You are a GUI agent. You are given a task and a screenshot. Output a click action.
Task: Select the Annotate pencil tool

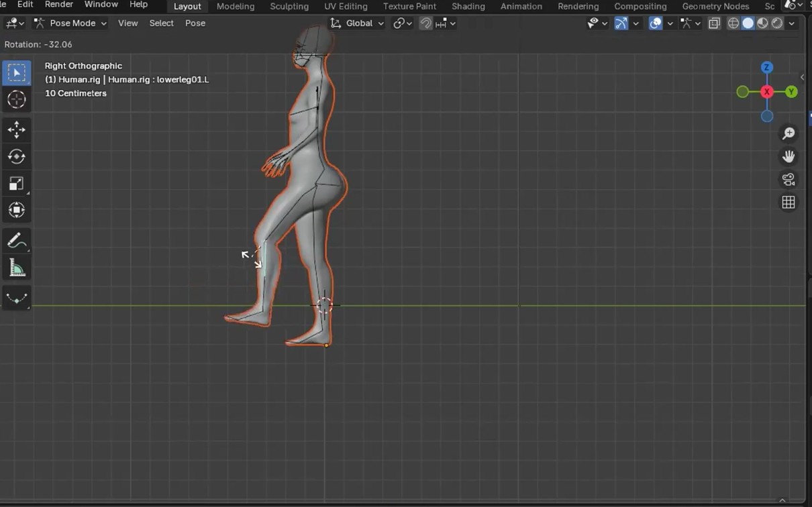click(x=17, y=241)
